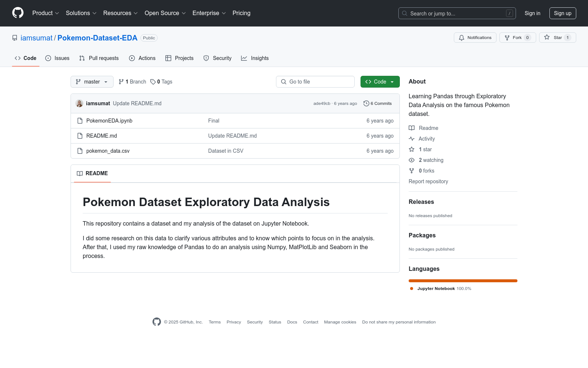Click the star icon beside 1 star
This screenshot has width=588, height=368.
tap(412, 149)
